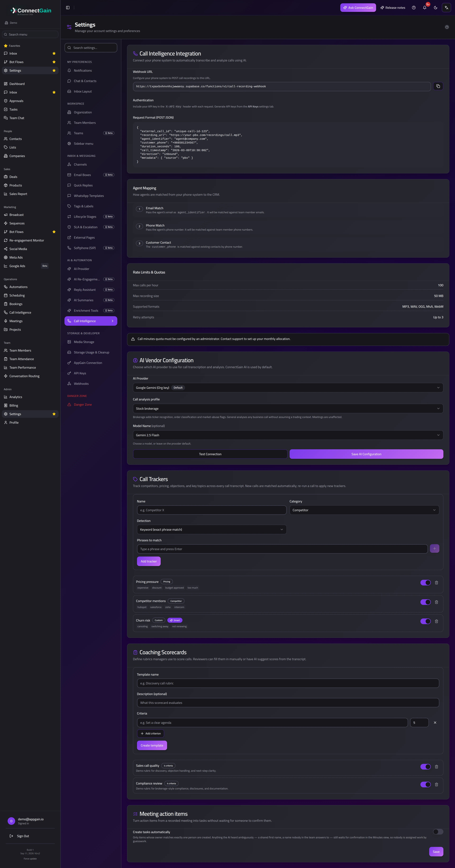Image resolution: width=455 pixels, height=868 pixels.
Task: Switch to dark mode moon icon
Action: pyautogui.click(x=435, y=7)
